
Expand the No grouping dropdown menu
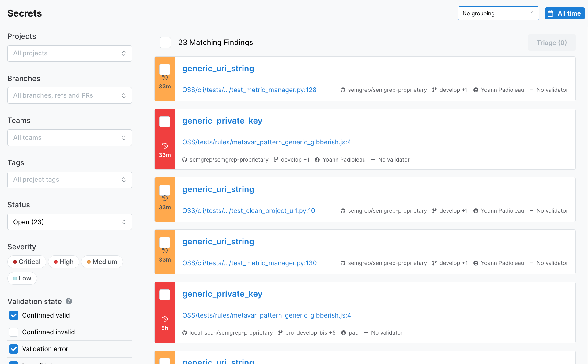(x=498, y=13)
